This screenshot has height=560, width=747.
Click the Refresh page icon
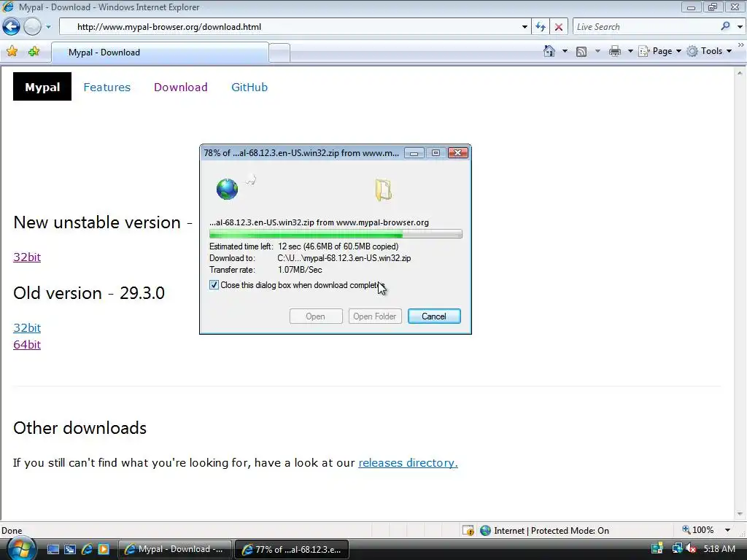click(541, 27)
